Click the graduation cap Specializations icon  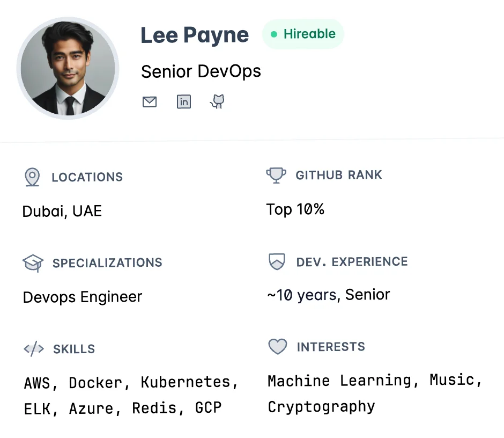pyautogui.click(x=33, y=263)
